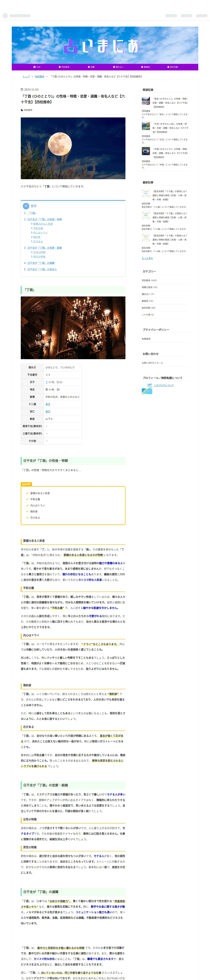Open the TOP navigation menu item

(37, 67)
